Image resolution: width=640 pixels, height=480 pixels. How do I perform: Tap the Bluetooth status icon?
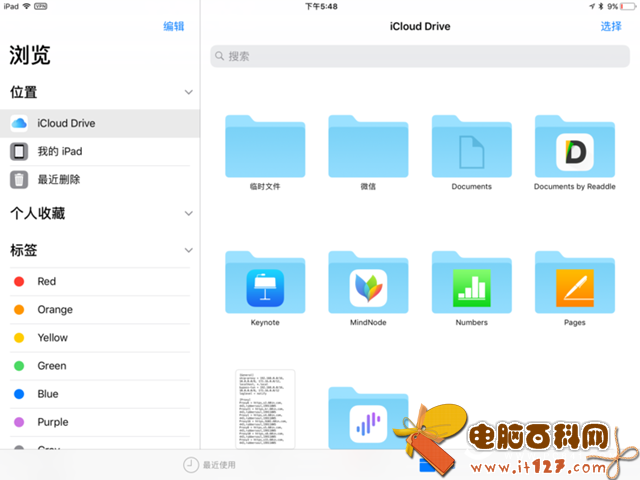(x=601, y=7)
